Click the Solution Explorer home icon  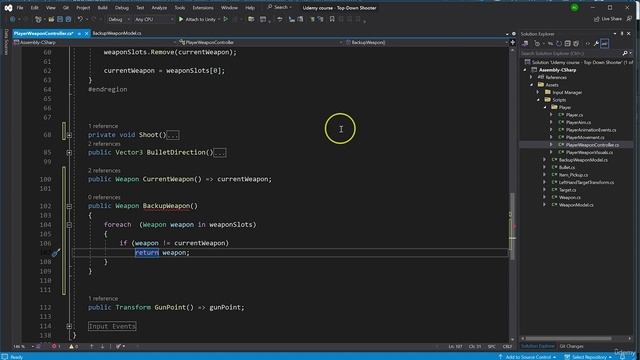pyautogui.click(x=525, y=44)
